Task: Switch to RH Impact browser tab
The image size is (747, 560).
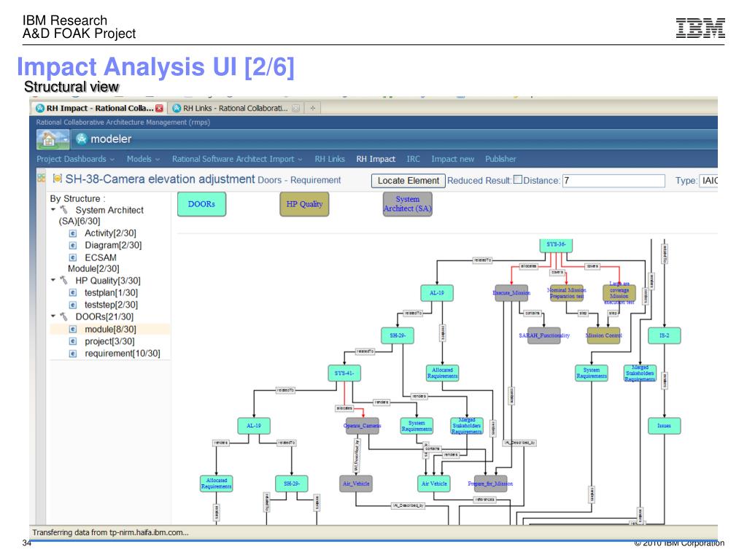Action: 99,108
